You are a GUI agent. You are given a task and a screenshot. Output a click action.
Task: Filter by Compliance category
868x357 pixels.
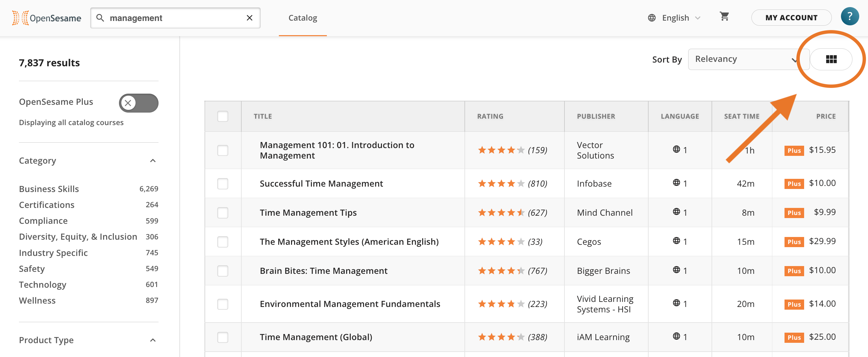point(43,221)
